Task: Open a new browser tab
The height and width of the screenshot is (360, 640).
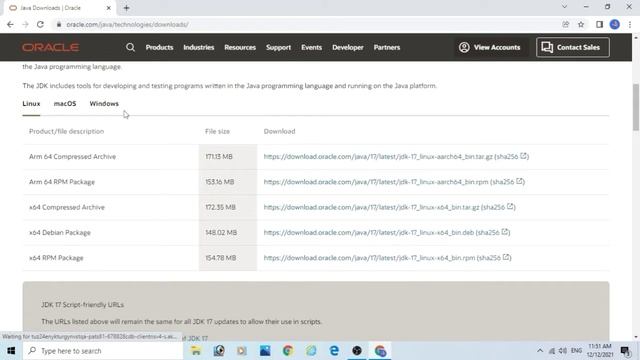Action: tap(127, 8)
